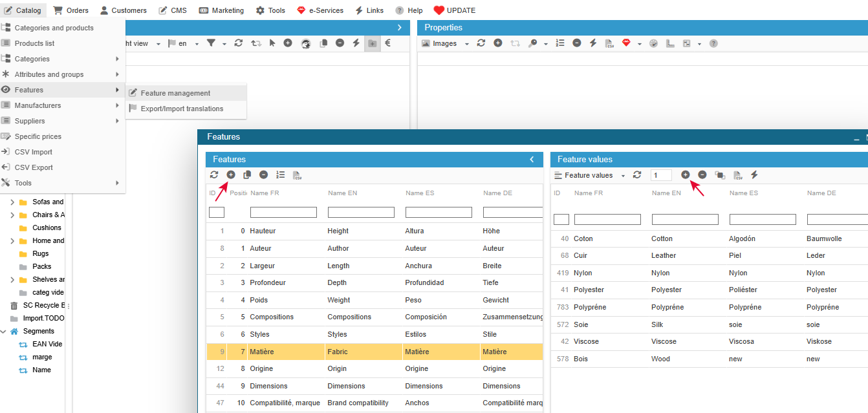This screenshot has width=868, height=413.
Task: Select the 'Bois' feature value row
Action: 710,359
